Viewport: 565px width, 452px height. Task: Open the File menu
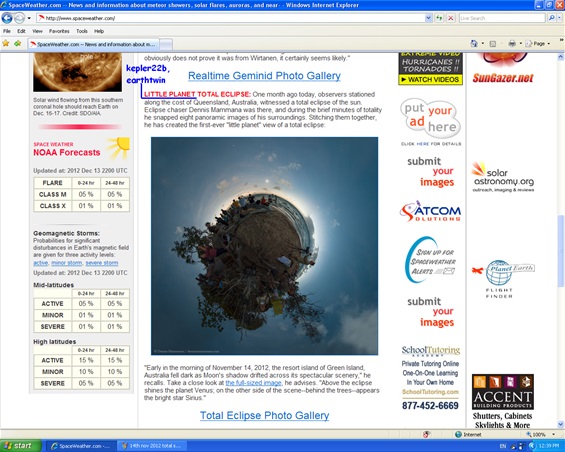pos(7,31)
